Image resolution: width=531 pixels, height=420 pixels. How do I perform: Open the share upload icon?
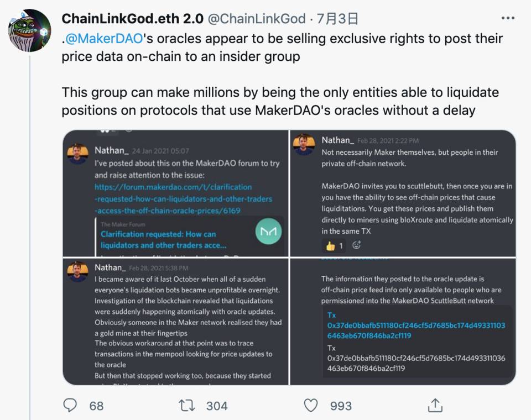435,405
